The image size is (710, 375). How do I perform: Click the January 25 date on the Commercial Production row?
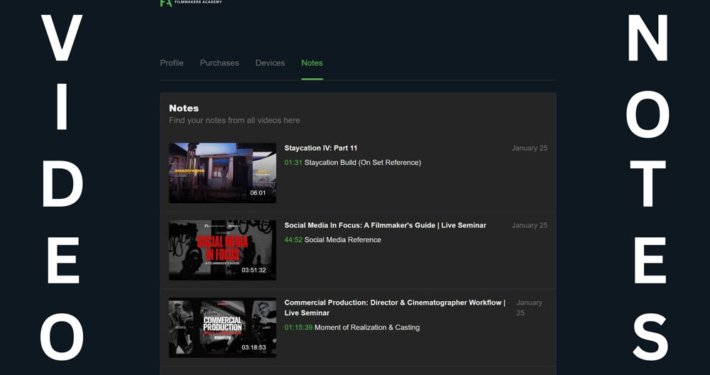point(529,308)
